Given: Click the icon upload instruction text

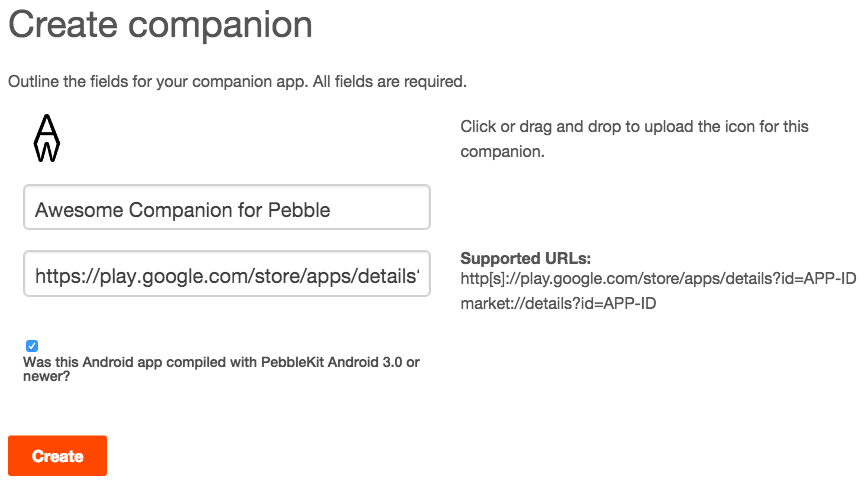Looking at the screenshot, I should point(634,139).
